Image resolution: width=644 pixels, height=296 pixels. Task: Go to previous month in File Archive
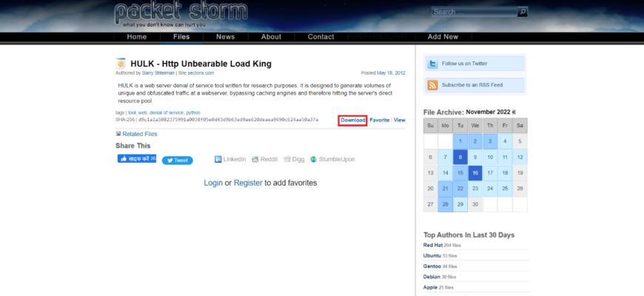(x=514, y=112)
